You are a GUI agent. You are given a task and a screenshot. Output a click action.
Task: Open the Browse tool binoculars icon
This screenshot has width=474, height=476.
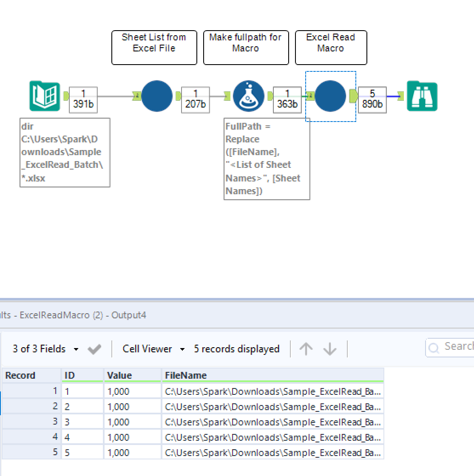click(x=422, y=96)
